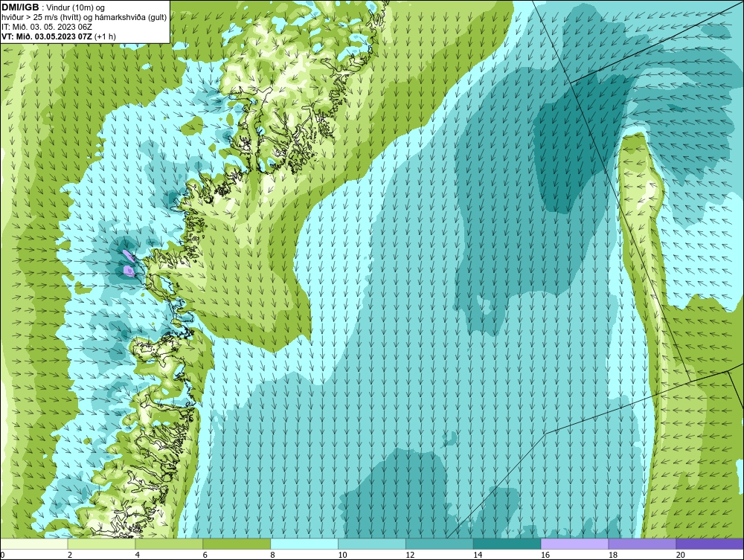The height and width of the screenshot is (560, 744).
Task: Click the 14–16 m/s dark teal legend swatch
Action: pos(507,544)
